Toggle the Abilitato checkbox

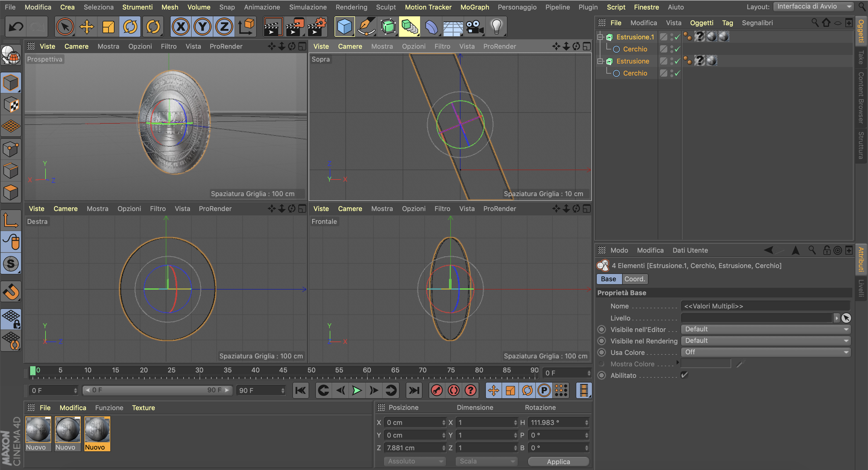(x=684, y=375)
